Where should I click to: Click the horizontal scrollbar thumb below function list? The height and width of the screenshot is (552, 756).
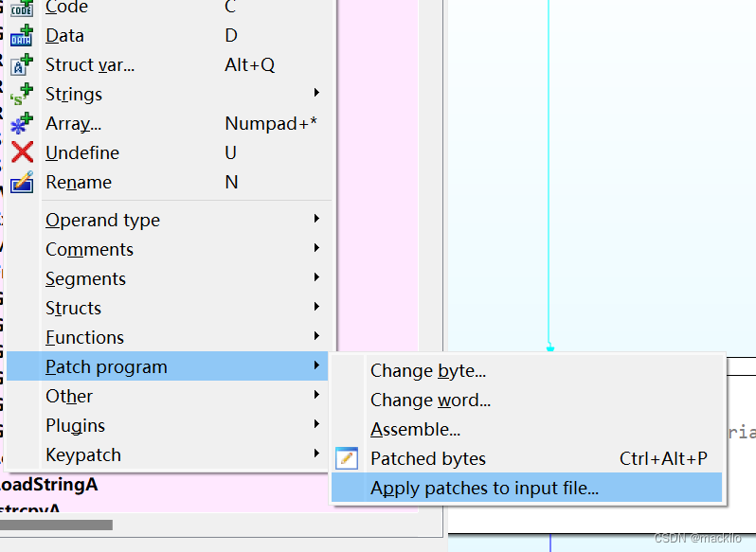pyautogui.click(x=57, y=525)
